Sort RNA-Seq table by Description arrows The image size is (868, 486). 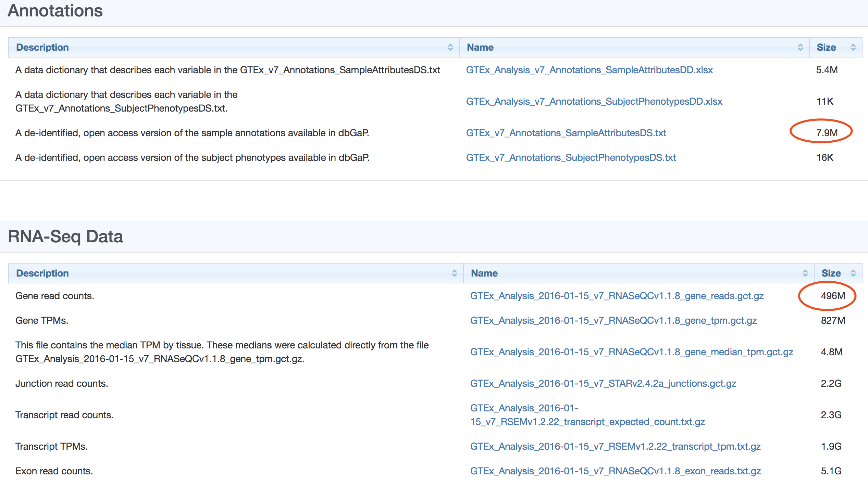454,273
